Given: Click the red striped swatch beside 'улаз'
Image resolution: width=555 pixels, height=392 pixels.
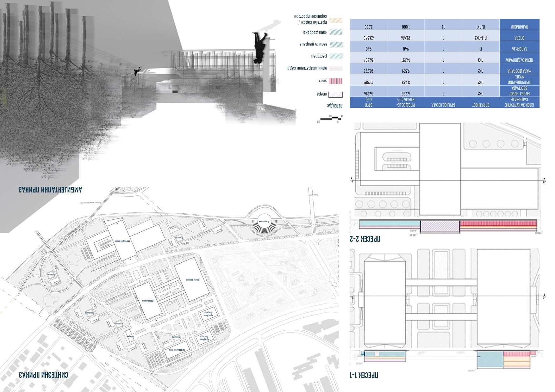Looking at the screenshot, I should 336,81.
